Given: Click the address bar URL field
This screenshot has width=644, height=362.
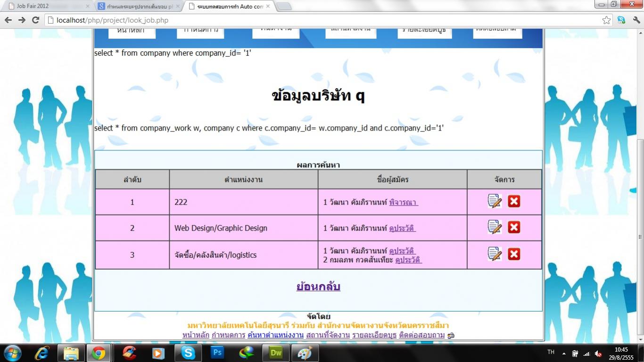Looking at the screenshot, I should click(x=323, y=20).
